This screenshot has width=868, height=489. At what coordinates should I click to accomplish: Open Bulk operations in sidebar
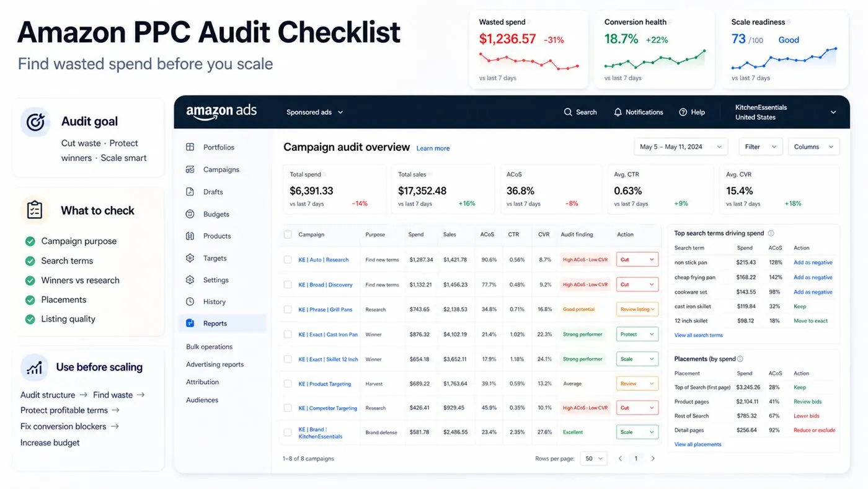click(210, 347)
